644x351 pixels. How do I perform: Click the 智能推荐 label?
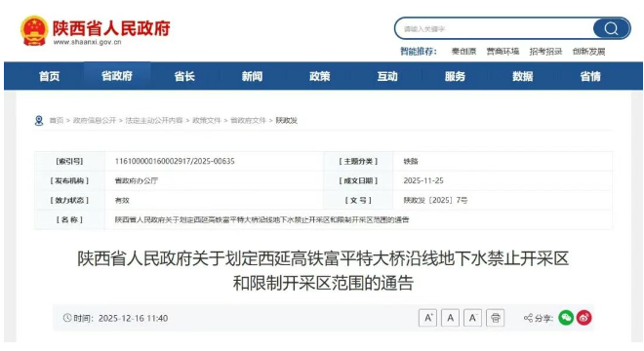(x=419, y=52)
